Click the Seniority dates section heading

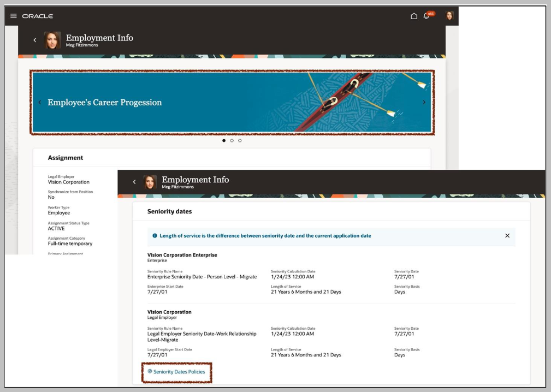click(x=169, y=211)
